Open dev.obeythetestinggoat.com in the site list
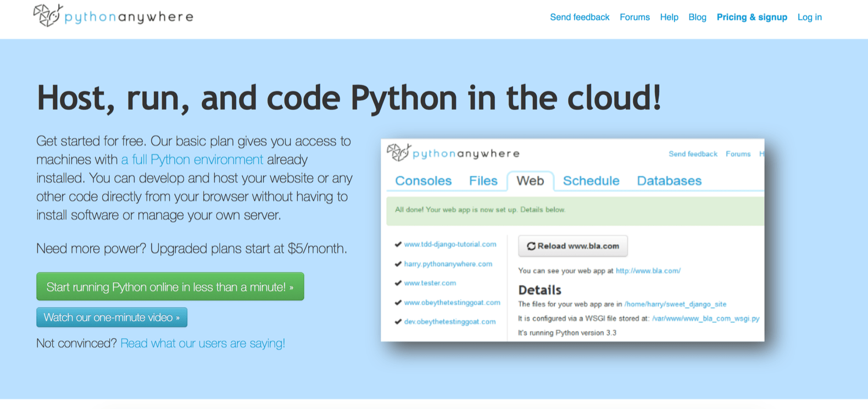This screenshot has height=409, width=868. 449,322
